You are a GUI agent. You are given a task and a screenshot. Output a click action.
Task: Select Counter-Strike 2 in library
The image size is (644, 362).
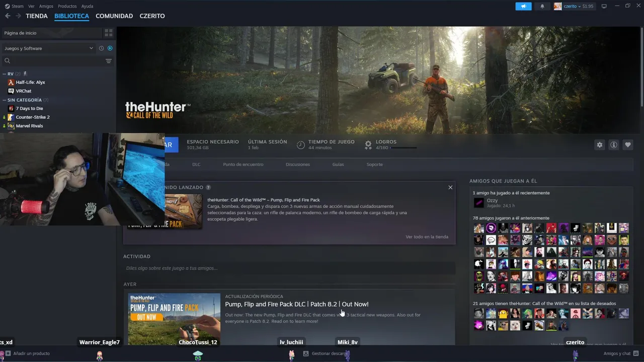click(32, 117)
